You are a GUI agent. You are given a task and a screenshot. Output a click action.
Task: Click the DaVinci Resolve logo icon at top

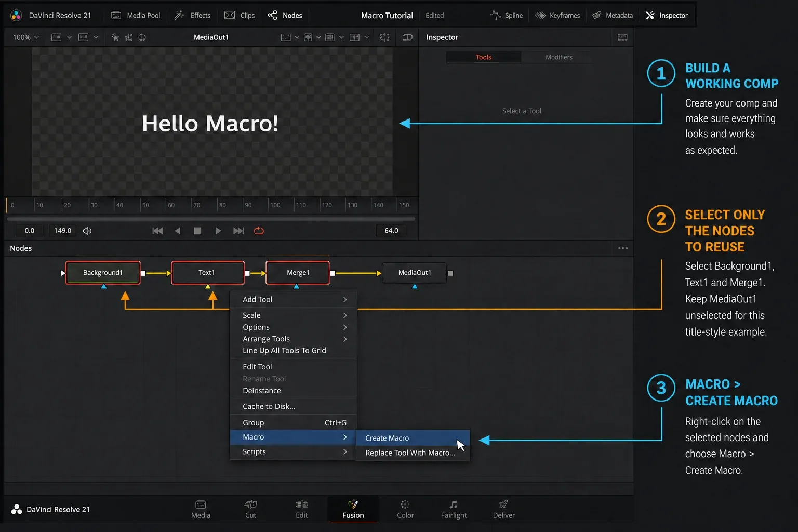coord(16,16)
